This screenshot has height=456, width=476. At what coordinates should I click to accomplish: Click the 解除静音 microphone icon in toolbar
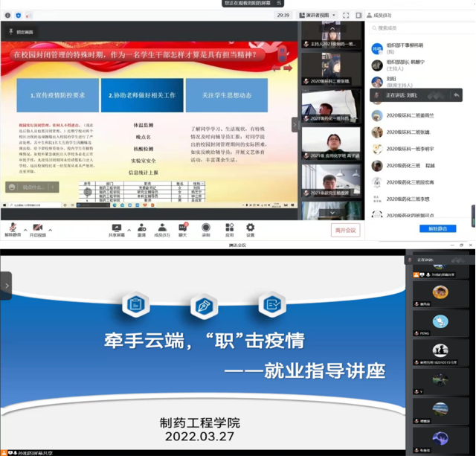pos(13,227)
